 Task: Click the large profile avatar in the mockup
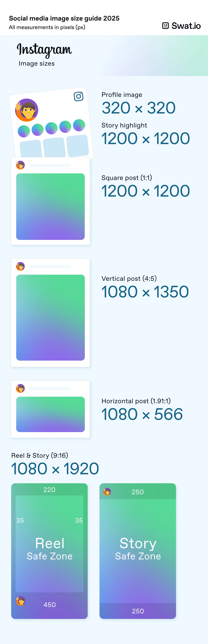(27, 110)
